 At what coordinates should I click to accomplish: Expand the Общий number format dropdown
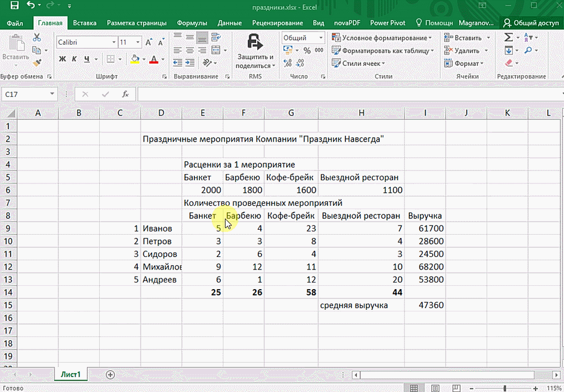320,38
